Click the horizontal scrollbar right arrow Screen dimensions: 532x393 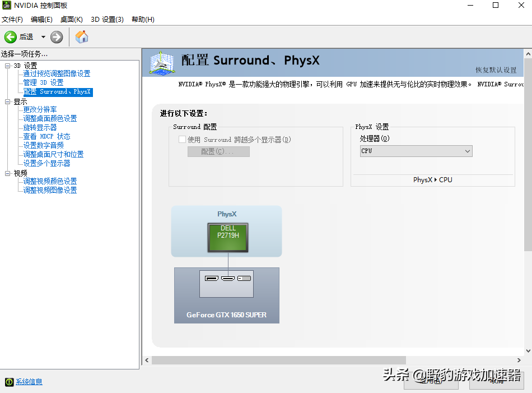[x=519, y=360]
